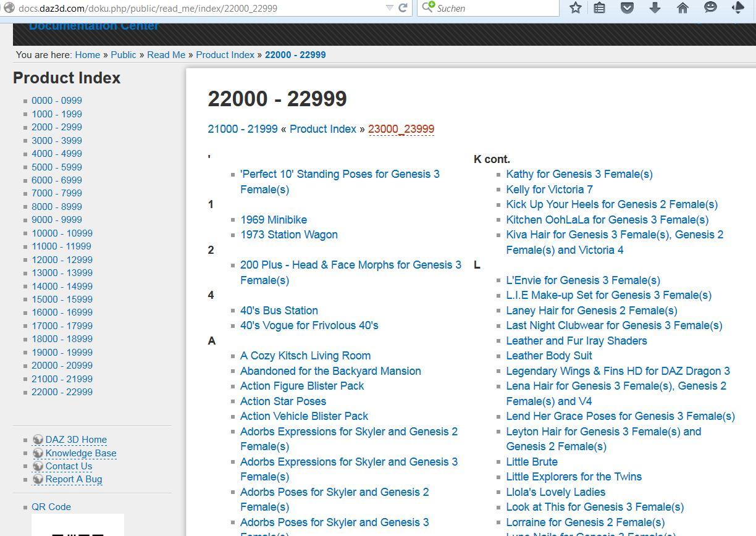Open Action Star Poses link
This screenshot has height=536, width=756.
283,401
